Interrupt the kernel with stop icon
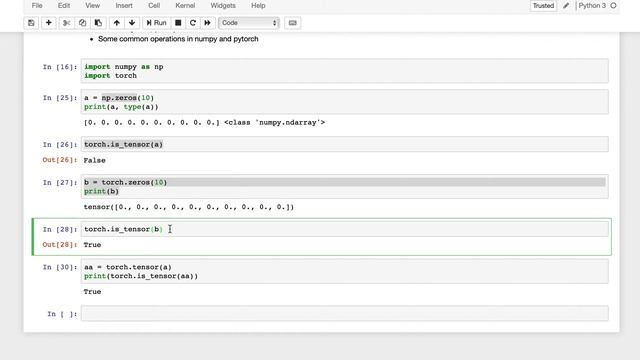The image size is (640, 360). pos(178,23)
